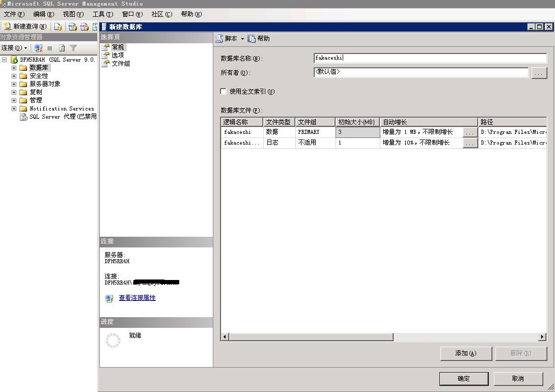Click the SQL Server 代理 agent icon
Screen dimensions: 555x392
pyautogui.click(x=23, y=117)
